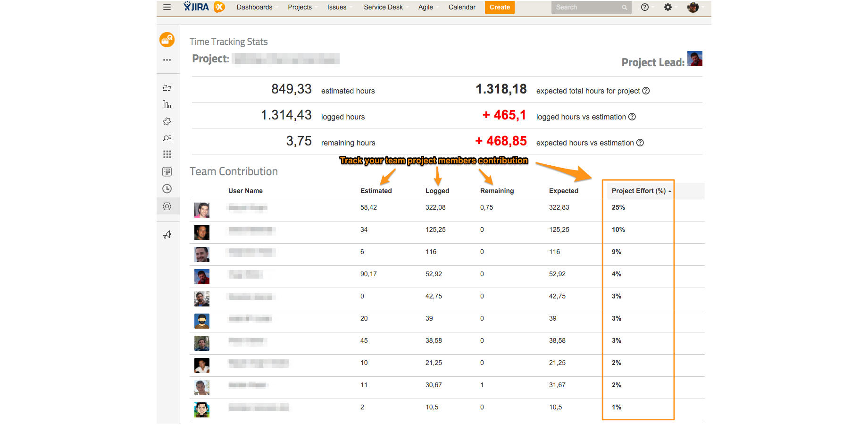Expand the Projects dropdown menu
Viewport: 868px width, 425px height.
coord(300,7)
